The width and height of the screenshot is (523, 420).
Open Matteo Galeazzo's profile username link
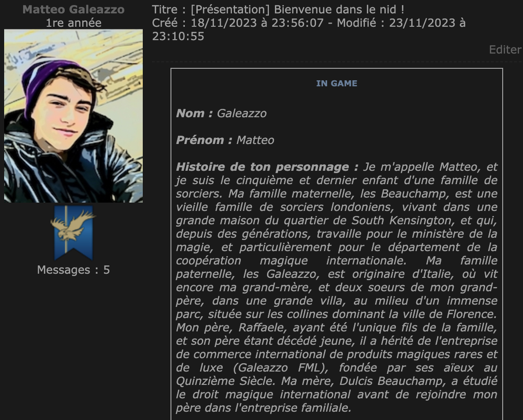point(73,9)
